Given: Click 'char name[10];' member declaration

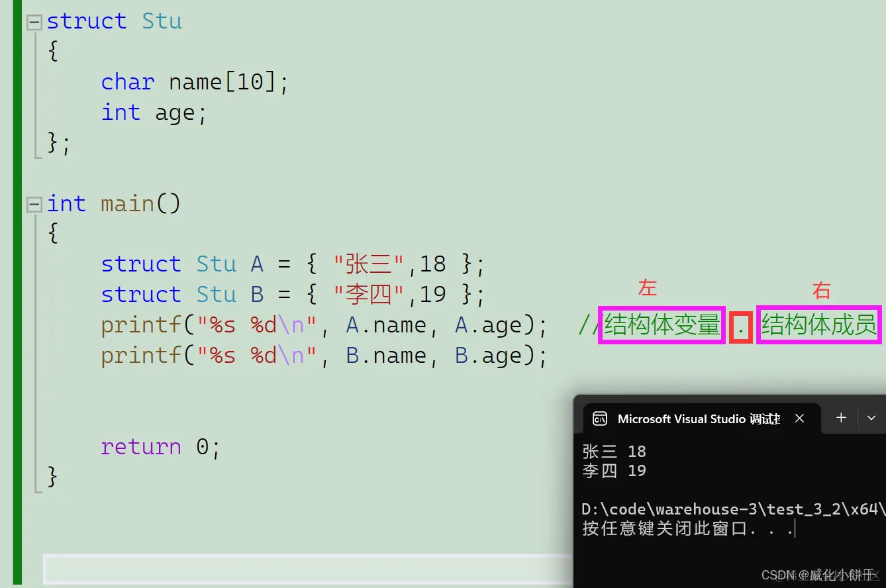Looking at the screenshot, I should pos(195,82).
